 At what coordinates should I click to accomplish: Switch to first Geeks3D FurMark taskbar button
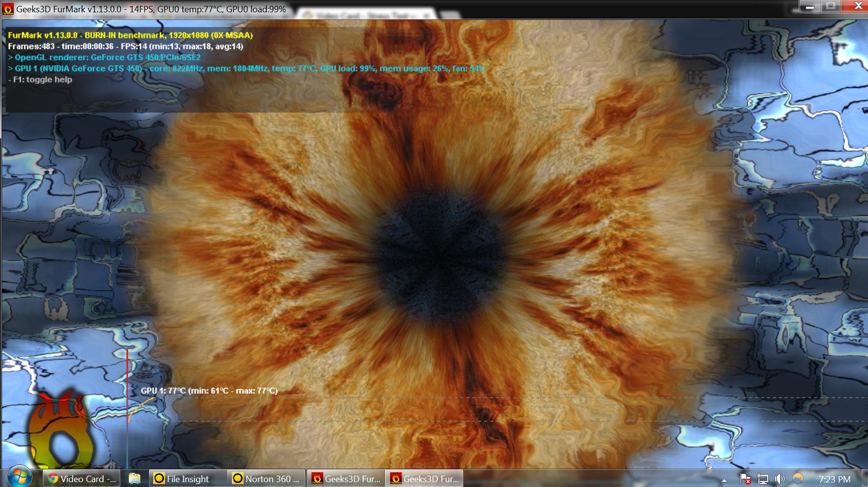(346, 479)
